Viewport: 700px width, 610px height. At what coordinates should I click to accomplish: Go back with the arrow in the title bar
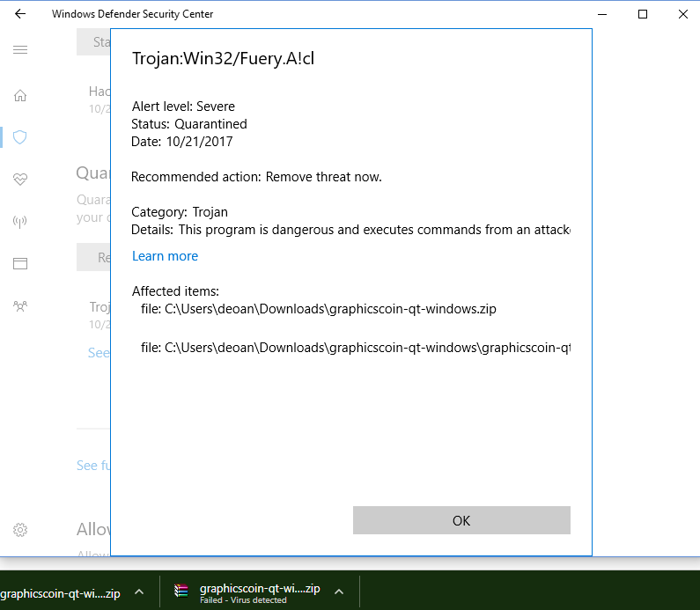(20, 14)
